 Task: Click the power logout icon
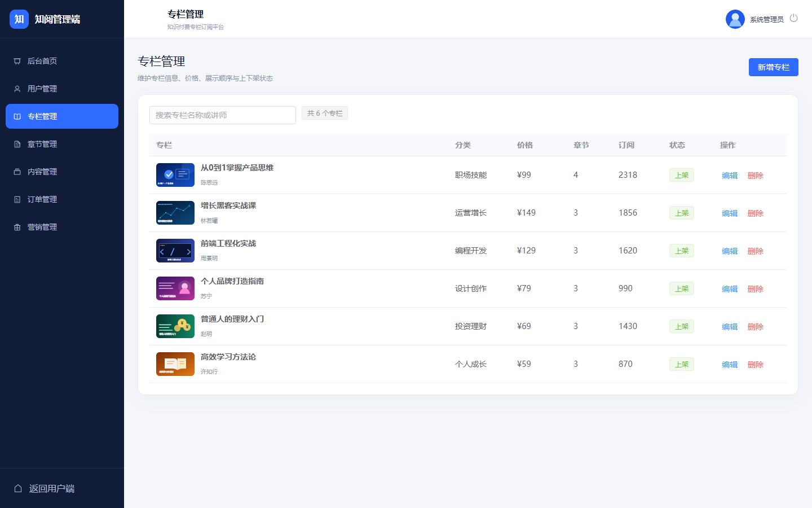[793, 18]
